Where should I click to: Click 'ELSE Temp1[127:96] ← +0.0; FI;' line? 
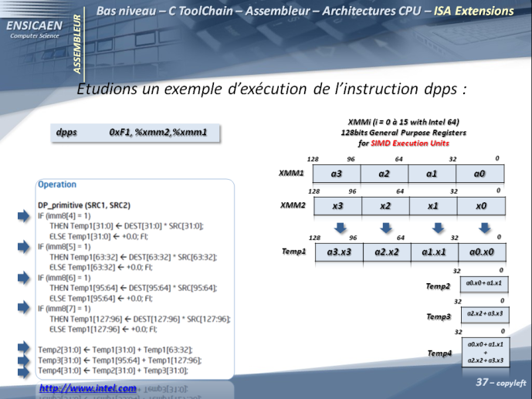point(103,330)
